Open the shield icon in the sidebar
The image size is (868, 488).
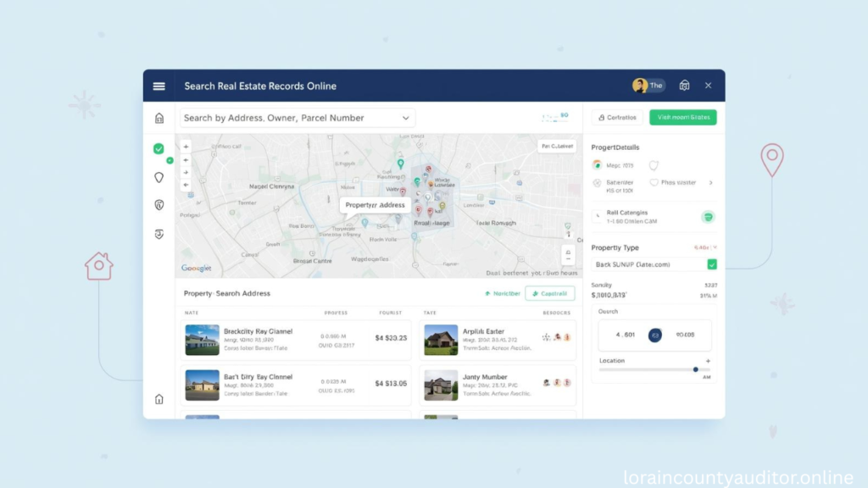159,205
